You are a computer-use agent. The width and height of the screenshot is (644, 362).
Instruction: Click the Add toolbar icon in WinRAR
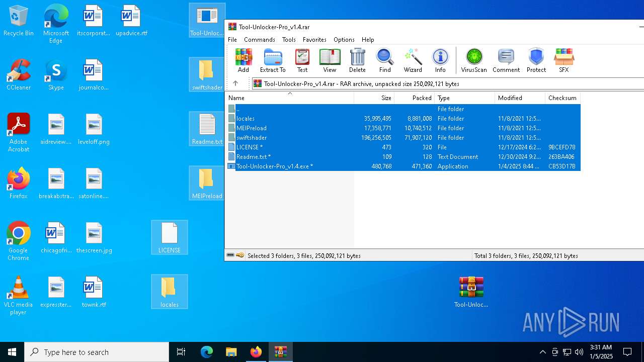[x=244, y=61]
